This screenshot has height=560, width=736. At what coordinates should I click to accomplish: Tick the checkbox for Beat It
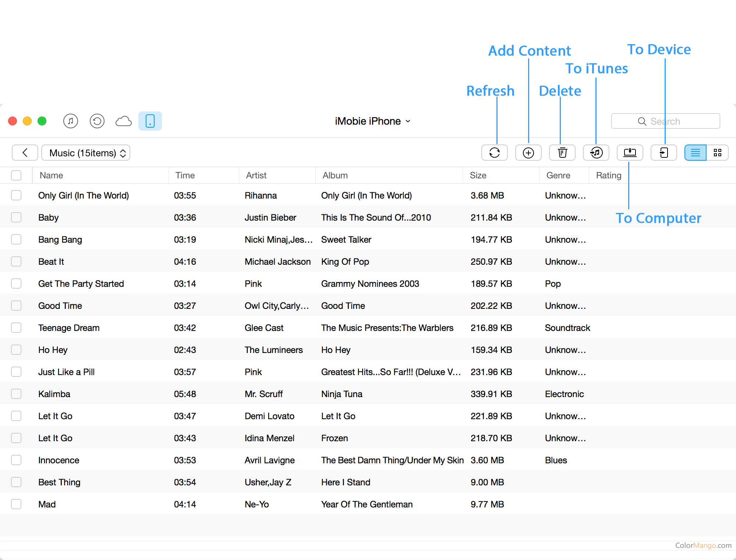(x=16, y=261)
